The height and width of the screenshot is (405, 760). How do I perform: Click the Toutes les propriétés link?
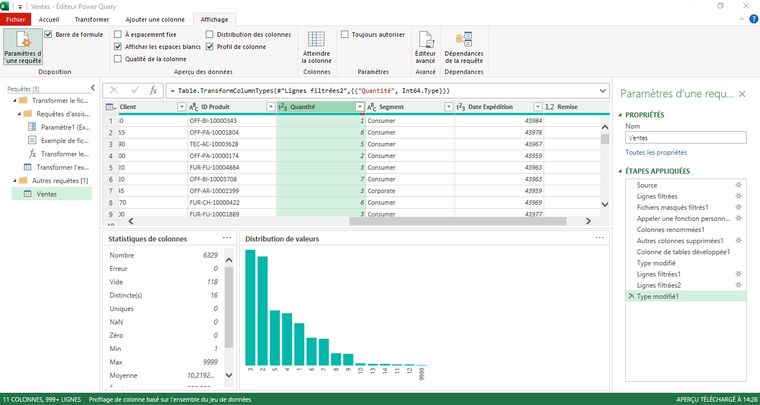point(655,152)
